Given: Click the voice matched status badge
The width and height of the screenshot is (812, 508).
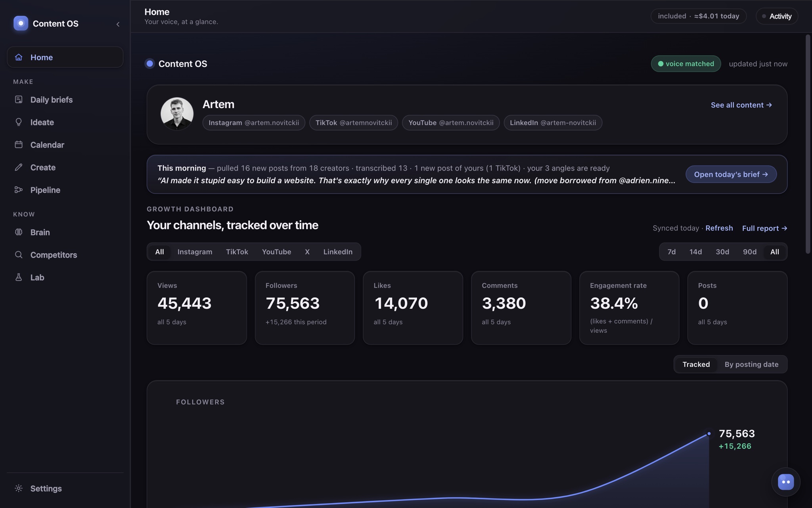Looking at the screenshot, I should click(686, 64).
